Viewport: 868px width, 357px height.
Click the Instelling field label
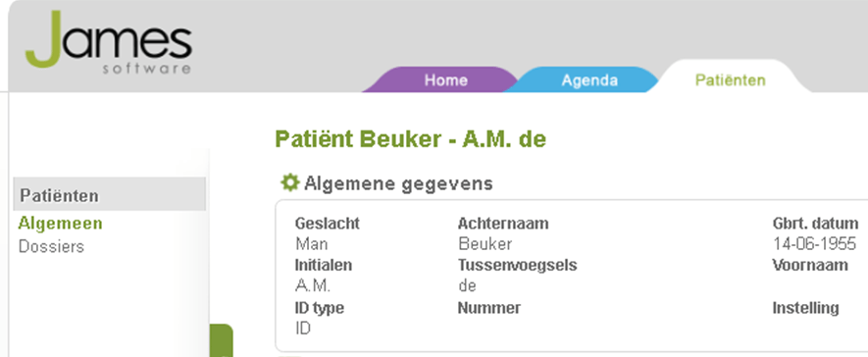point(806,308)
